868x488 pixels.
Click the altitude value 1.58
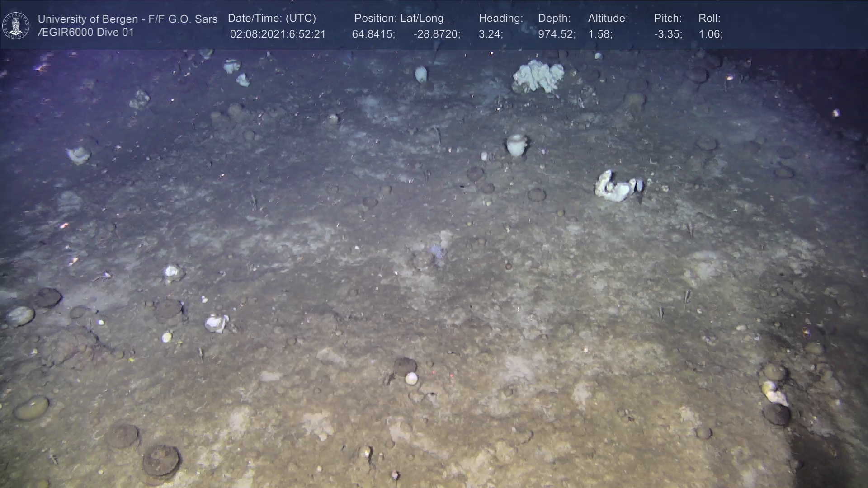coord(600,34)
